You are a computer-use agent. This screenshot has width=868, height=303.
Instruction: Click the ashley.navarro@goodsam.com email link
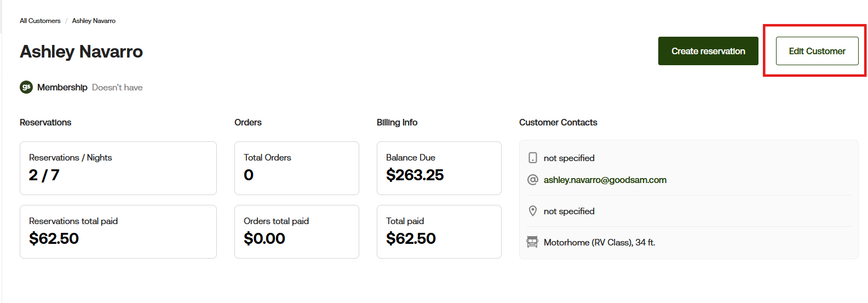tap(605, 180)
